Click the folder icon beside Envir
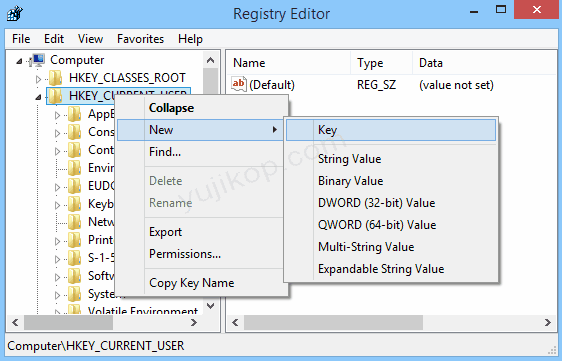Screen dimensions: 562x361 (75, 168)
